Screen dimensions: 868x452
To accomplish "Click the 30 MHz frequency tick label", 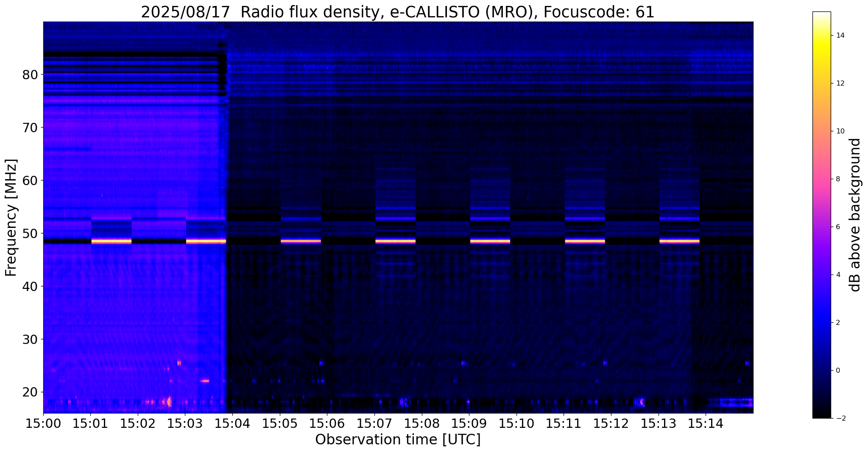I will (30, 339).
